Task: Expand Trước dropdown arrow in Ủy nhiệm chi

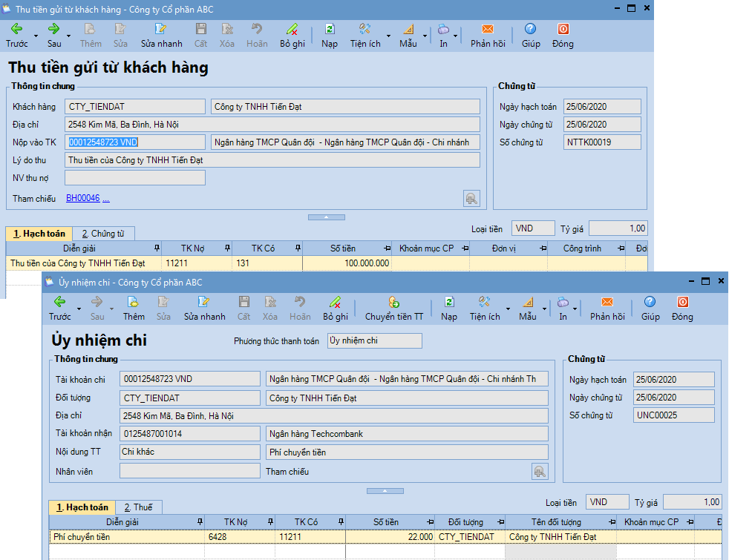Action: pos(79,309)
